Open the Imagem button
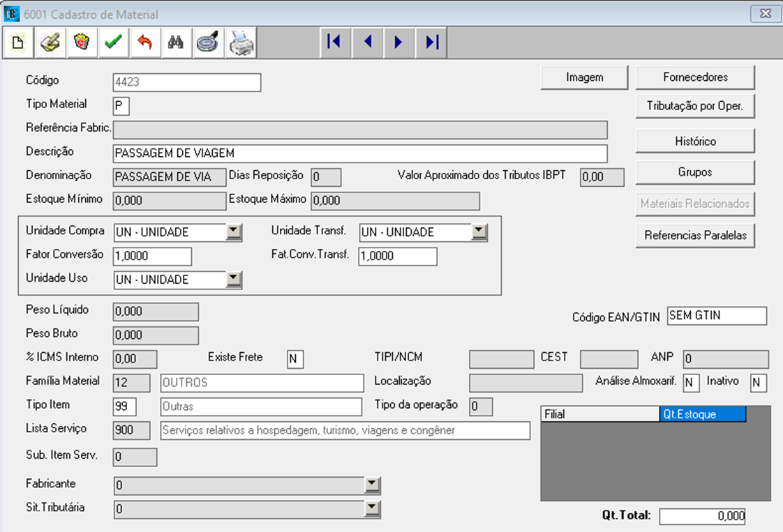The height and width of the screenshot is (532, 783). tap(584, 77)
